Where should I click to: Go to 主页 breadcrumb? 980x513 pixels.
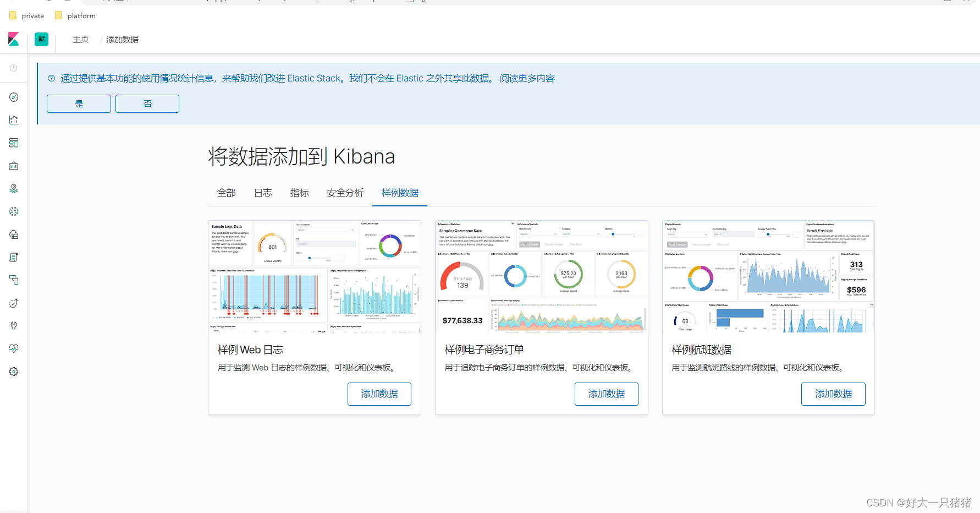click(x=80, y=40)
